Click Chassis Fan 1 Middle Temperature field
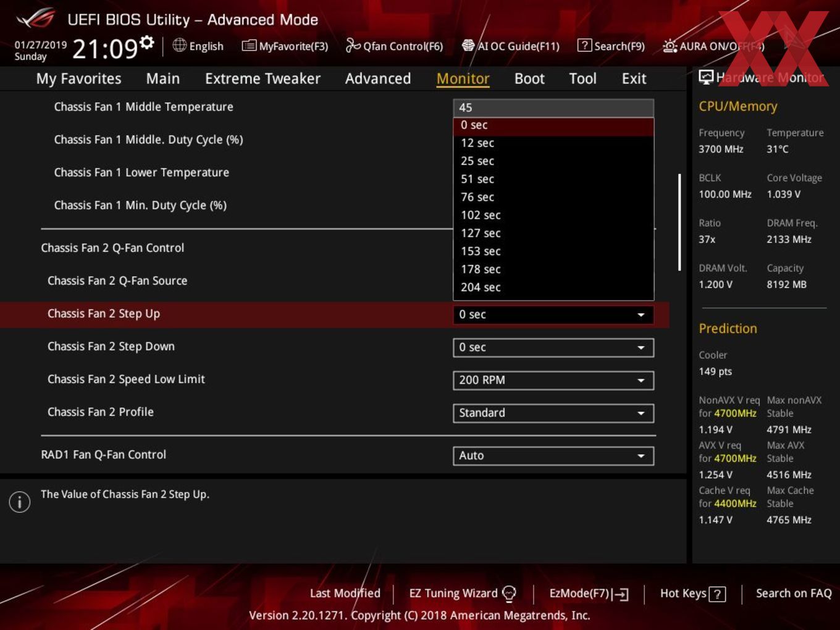Image resolution: width=840 pixels, height=630 pixels. click(x=553, y=107)
